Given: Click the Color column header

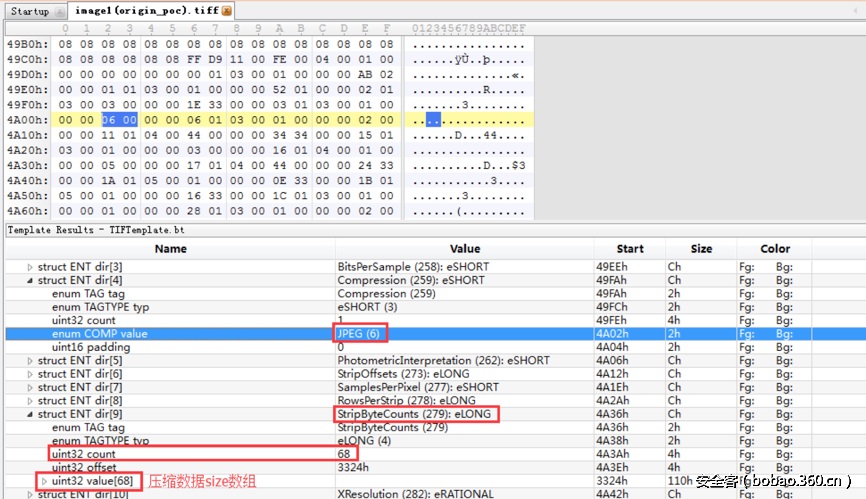Looking at the screenshot, I should (x=774, y=249).
